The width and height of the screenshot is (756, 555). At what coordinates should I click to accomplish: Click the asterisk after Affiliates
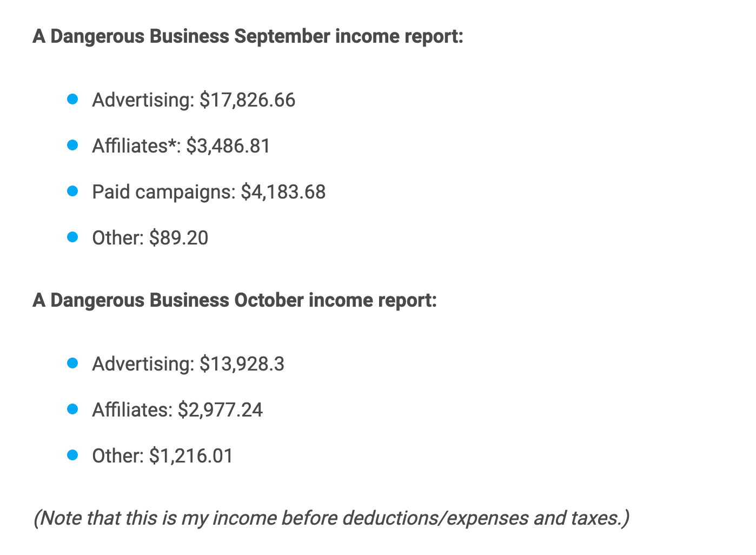[171, 143]
